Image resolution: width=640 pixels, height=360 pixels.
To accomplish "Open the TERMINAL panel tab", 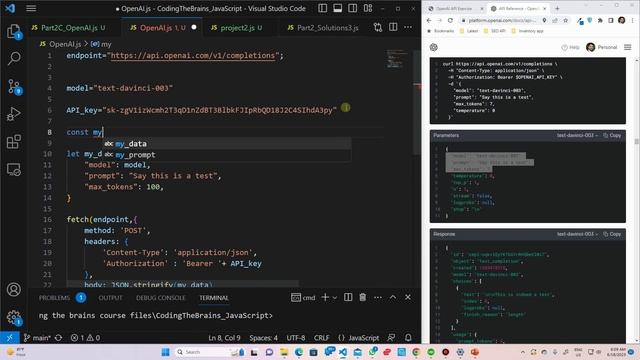I will point(214,298).
